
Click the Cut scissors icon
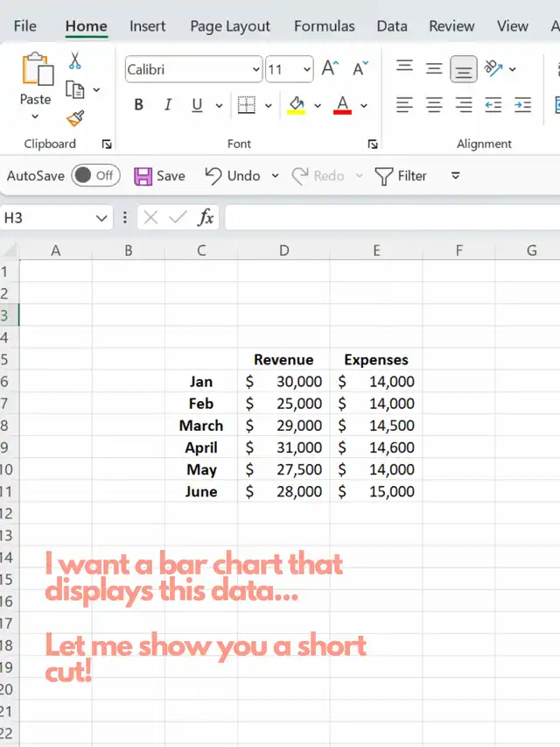pyautogui.click(x=75, y=61)
